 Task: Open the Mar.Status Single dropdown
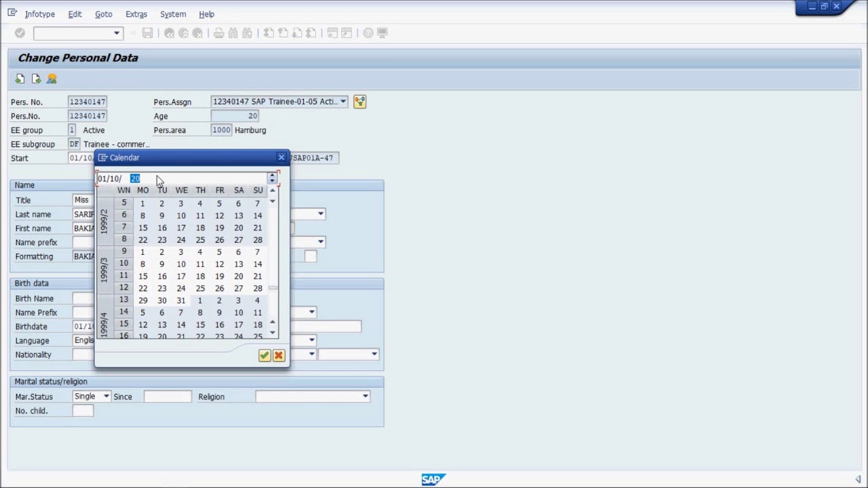[x=106, y=396]
